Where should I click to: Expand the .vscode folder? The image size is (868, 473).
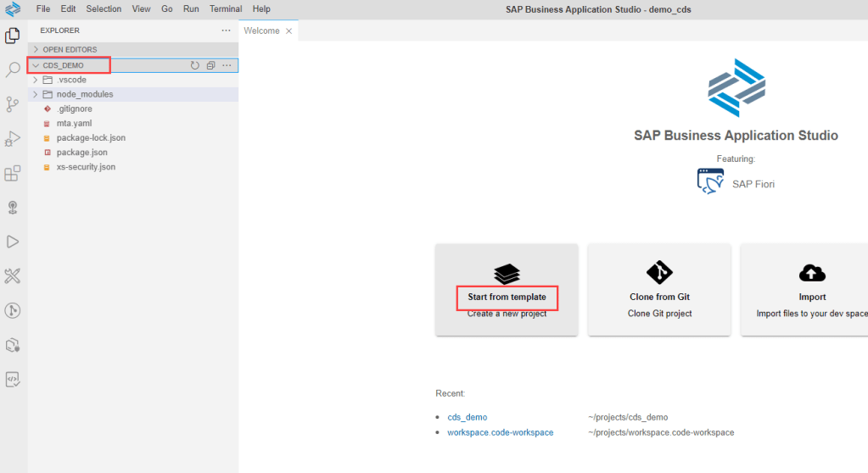71,80
